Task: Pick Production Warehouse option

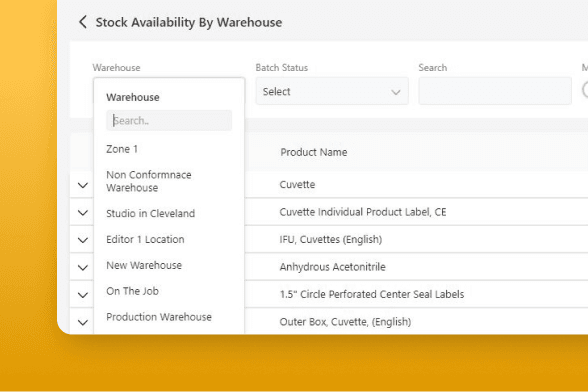Action: (x=159, y=317)
